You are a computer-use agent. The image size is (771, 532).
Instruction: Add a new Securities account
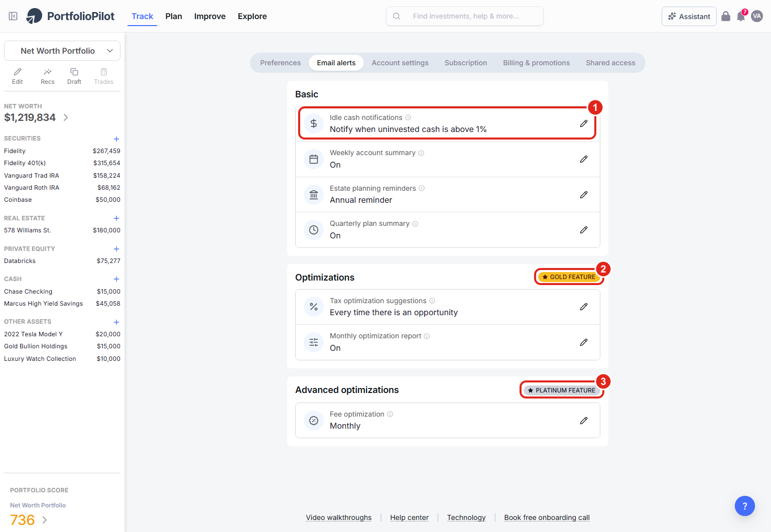[116, 139]
